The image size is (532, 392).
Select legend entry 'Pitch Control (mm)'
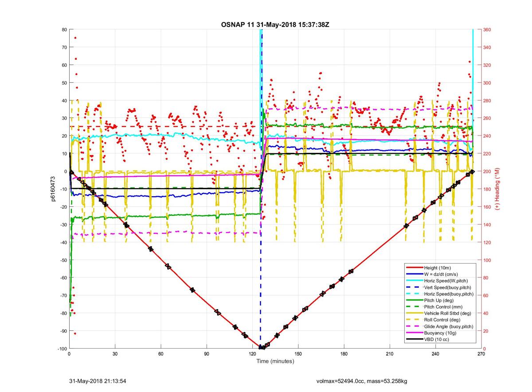tap(444, 307)
